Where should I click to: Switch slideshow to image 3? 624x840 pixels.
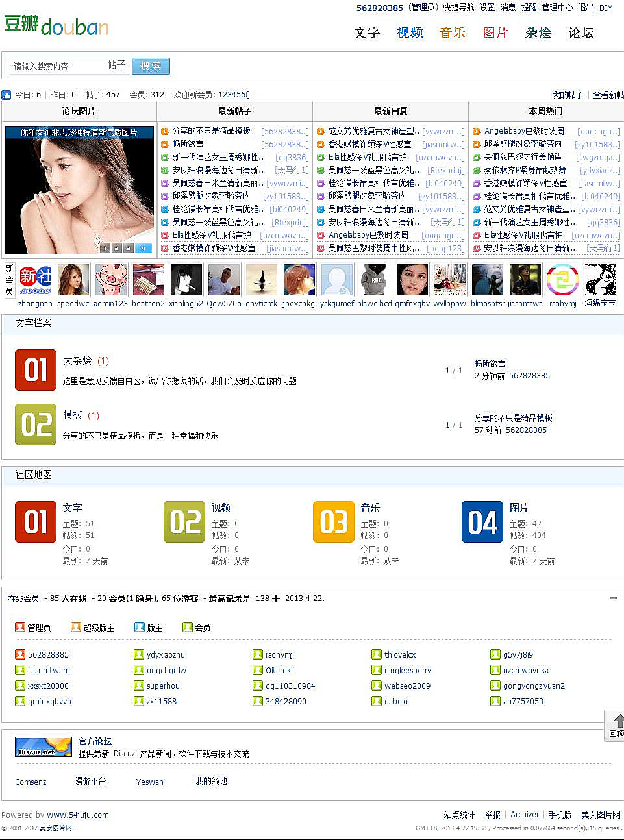128,248
